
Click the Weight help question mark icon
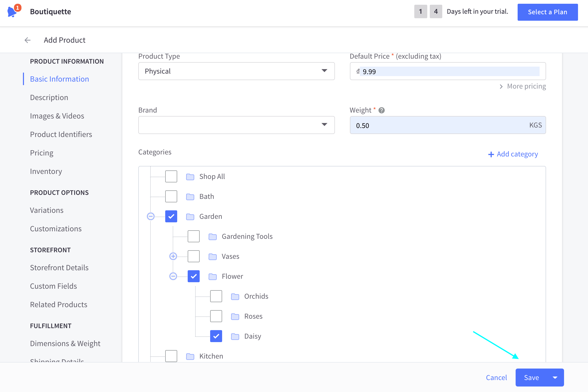tap(382, 110)
